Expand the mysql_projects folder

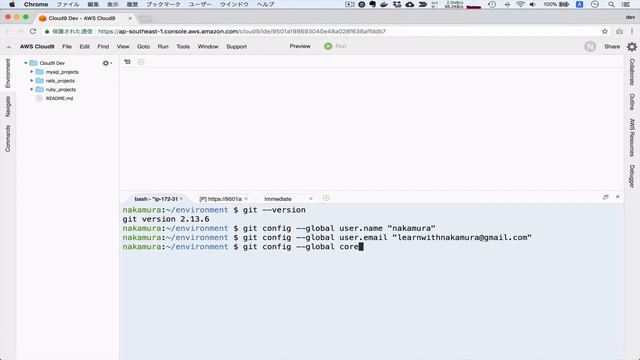32,72
